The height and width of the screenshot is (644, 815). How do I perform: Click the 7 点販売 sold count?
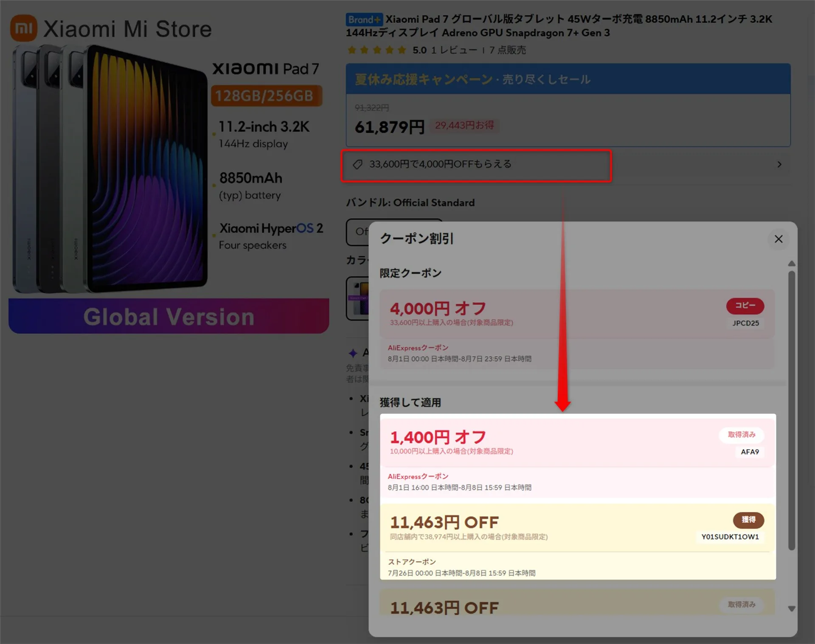click(507, 50)
